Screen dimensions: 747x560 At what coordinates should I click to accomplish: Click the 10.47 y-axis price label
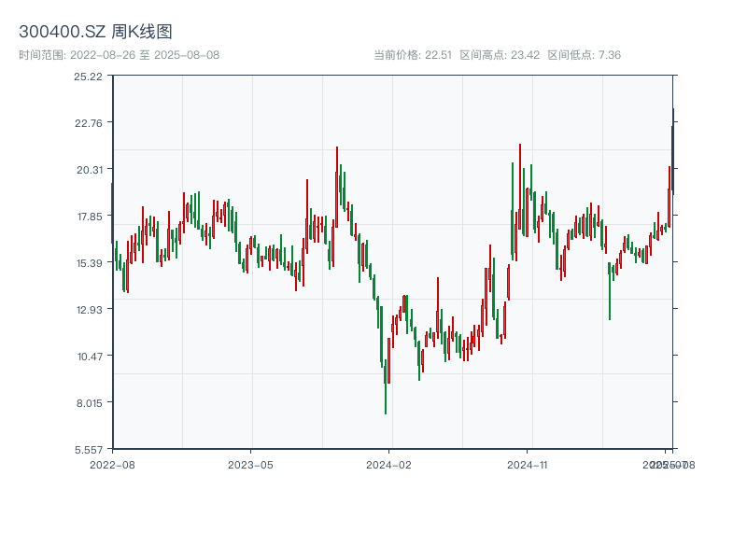click(89, 356)
